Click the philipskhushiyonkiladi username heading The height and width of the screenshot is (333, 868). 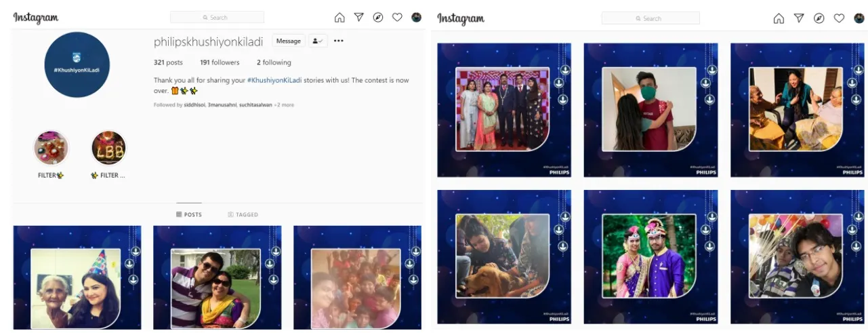pos(208,41)
